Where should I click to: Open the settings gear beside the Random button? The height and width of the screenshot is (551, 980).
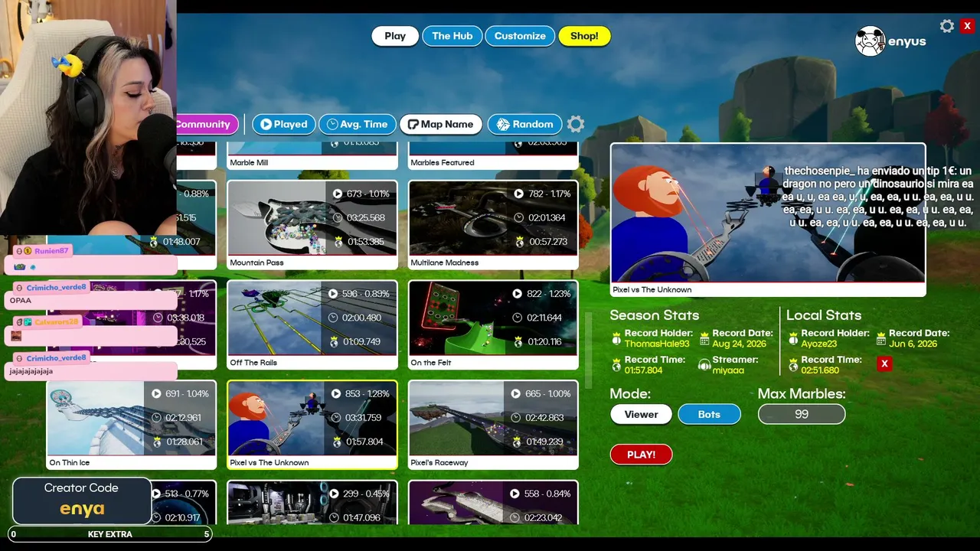(577, 124)
